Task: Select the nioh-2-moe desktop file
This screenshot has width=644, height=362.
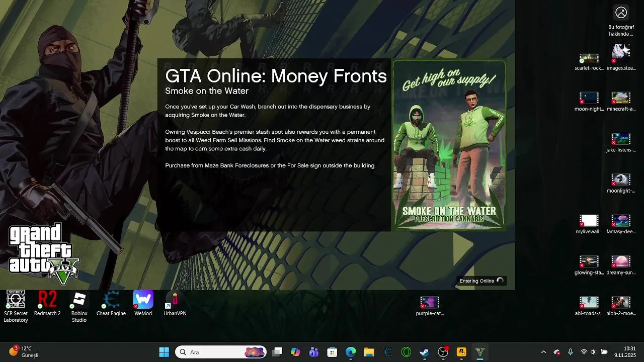Action: [621, 306]
